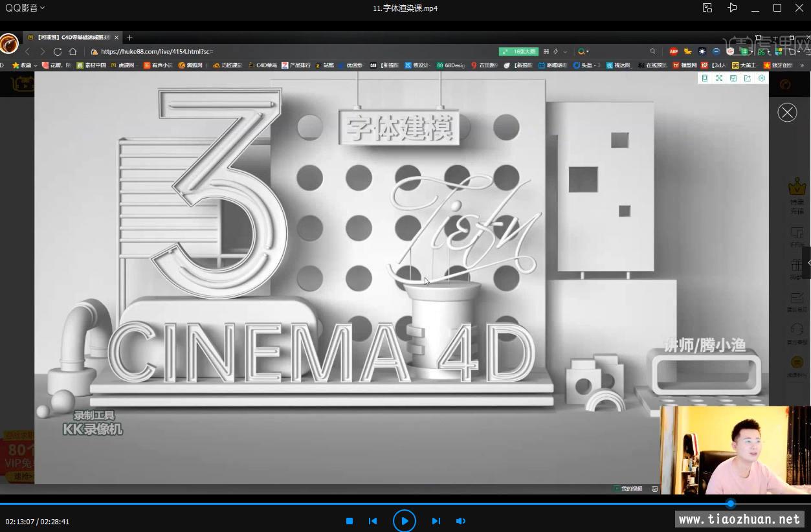This screenshot has width=811, height=532.
Task: Go back in the browser
Action: point(27,51)
